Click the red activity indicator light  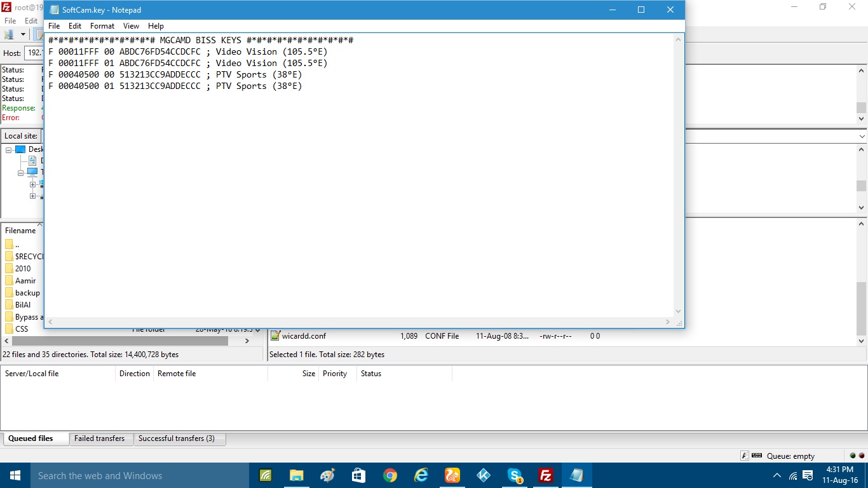(x=862, y=456)
